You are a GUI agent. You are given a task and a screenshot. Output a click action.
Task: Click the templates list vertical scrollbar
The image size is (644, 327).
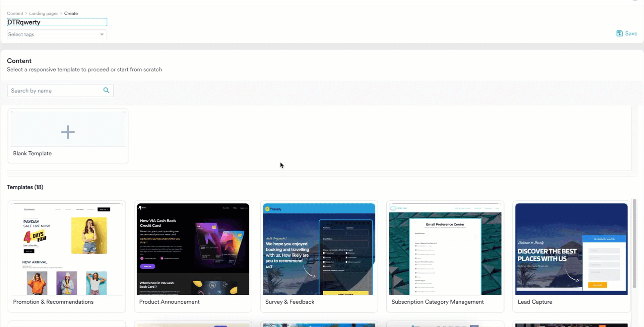coord(635,244)
